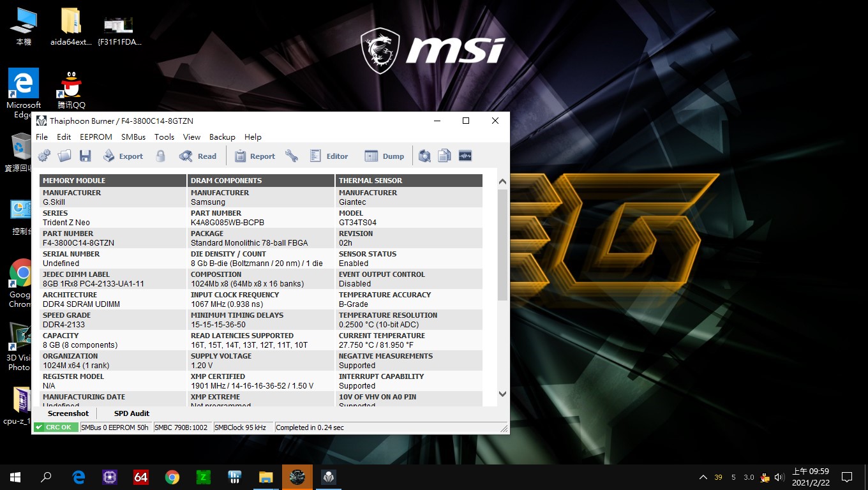Click the scrollbar down arrow
868x490 pixels.
coord(502,394)
